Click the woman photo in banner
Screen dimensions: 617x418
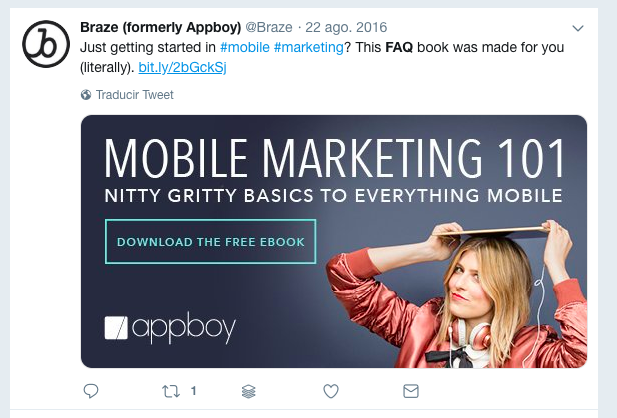(x=456, y=294)
